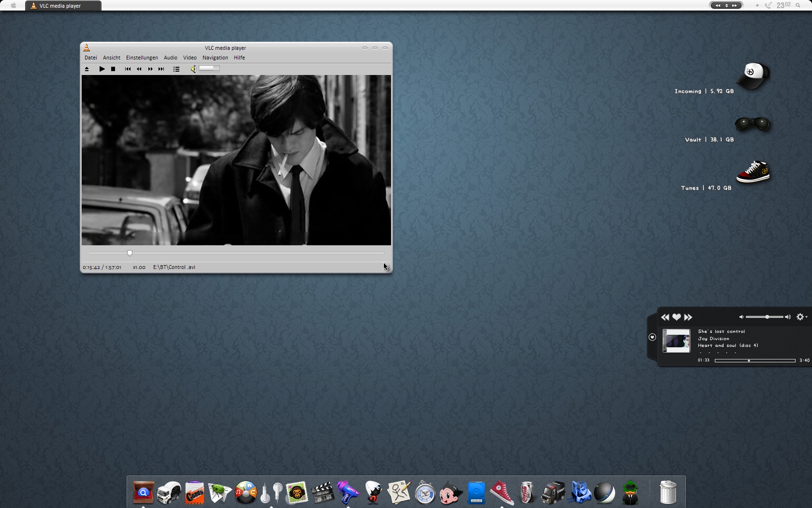Open the white truck dock icon
This screenshot has width=812, height=508.
coord(169,493)
